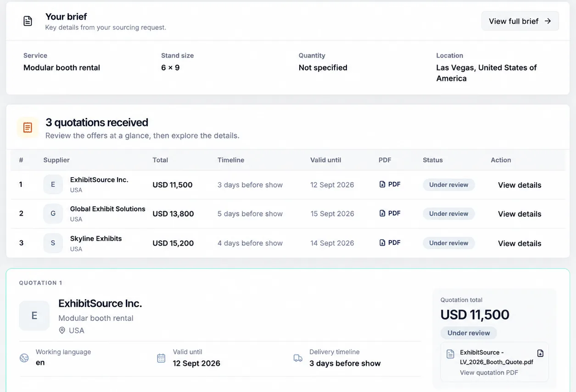View details for ExhibitSource Inc.
This screenshot has width=576, height=392.
pos(520,185)
